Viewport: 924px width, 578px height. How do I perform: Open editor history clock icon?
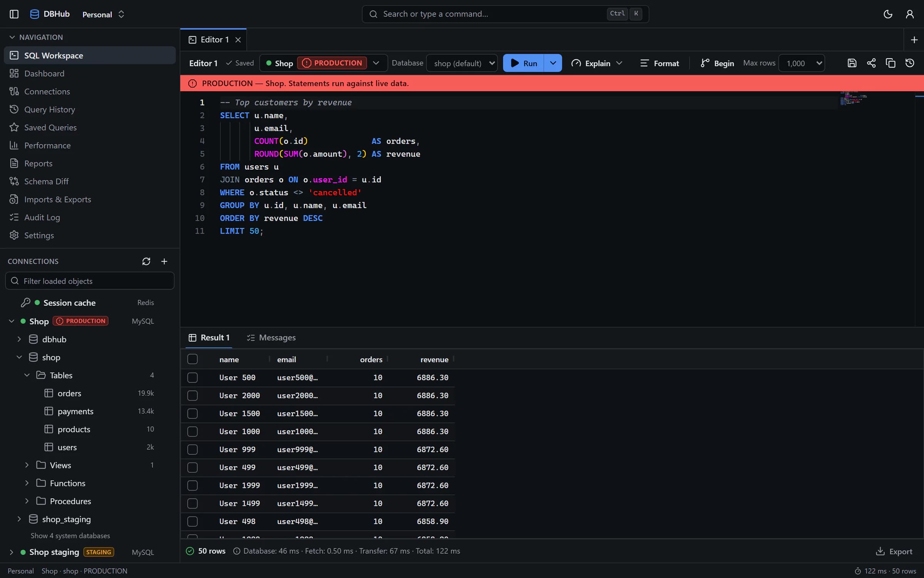tap(910, 63)
